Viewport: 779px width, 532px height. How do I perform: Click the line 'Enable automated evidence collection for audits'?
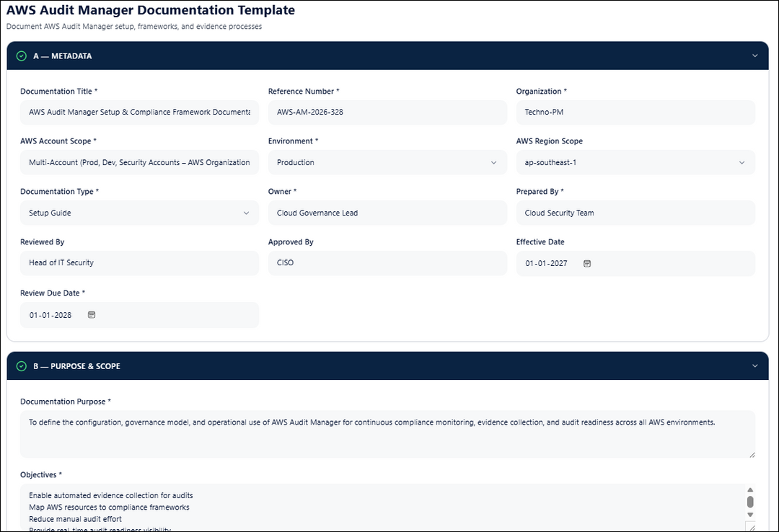pos(111,495)
